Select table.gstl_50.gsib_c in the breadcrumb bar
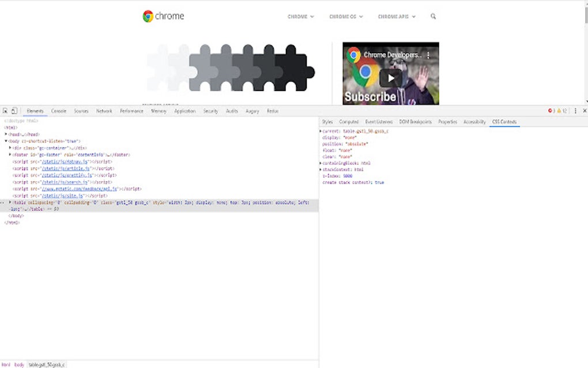 (x=47, y=365)
